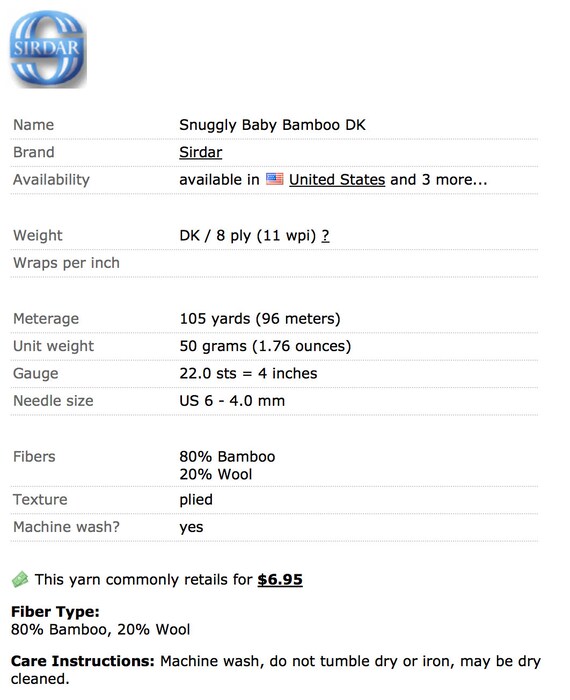570x700 pixels.
Task: Click the US 6 needle size value
Action: (x=232, y=401)
